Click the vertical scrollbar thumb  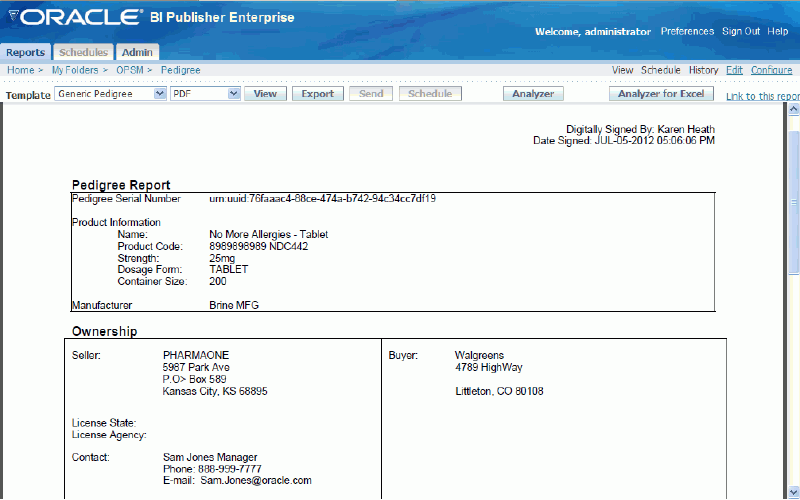coord(793,202)
